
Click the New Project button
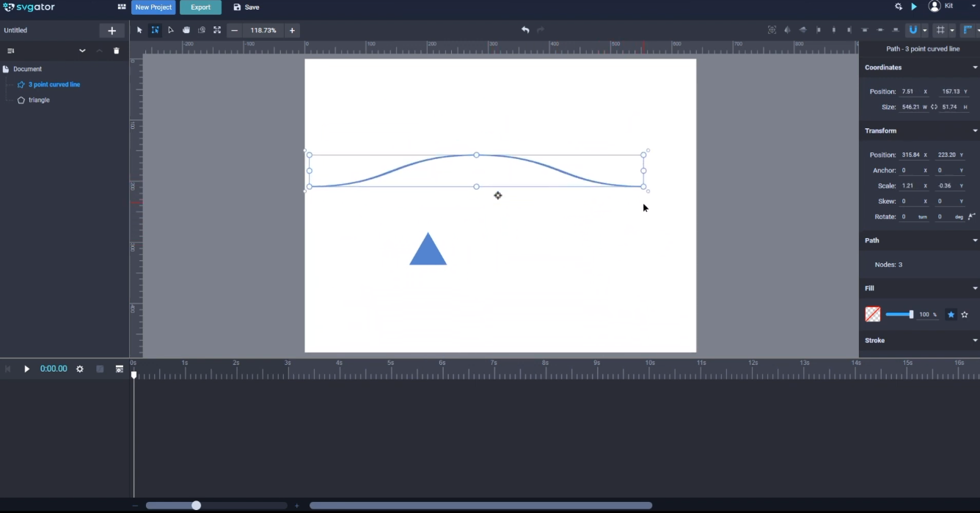point(153,7)
